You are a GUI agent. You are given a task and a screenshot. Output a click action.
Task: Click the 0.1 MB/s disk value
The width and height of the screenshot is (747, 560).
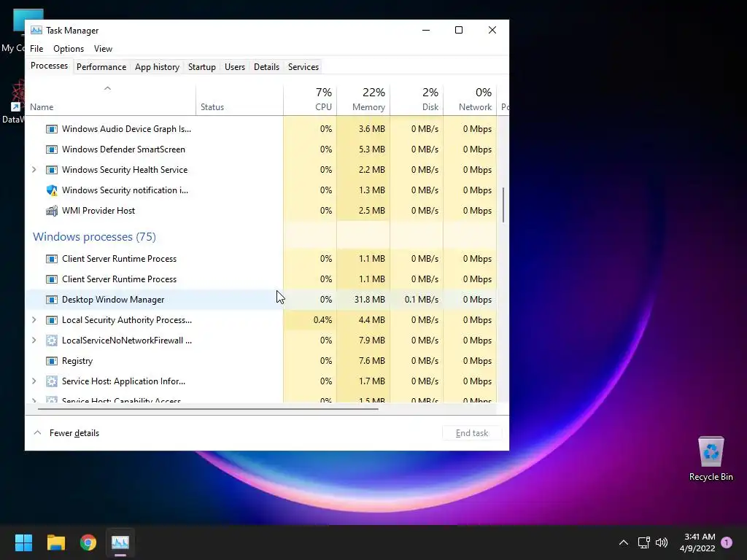pyautogui.click(x=422, y=300)
